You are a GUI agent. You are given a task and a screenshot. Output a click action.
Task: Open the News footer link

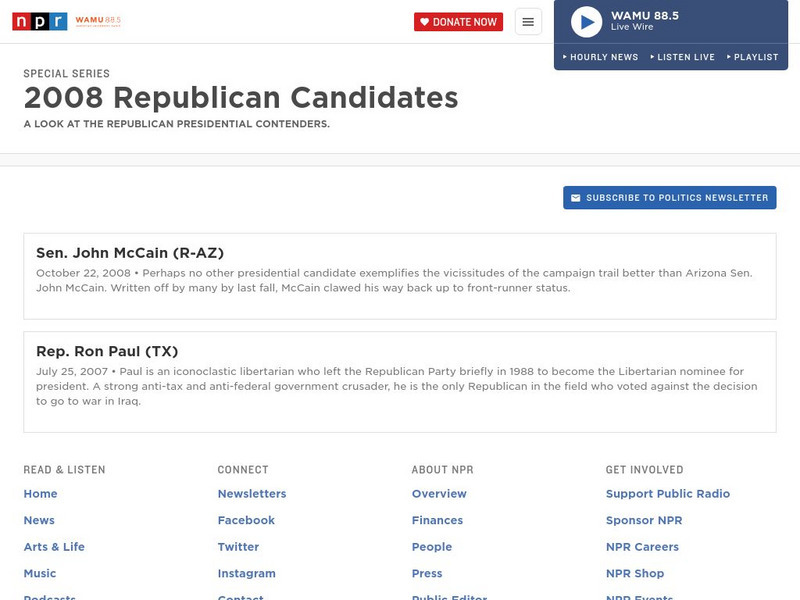point(39,520)
